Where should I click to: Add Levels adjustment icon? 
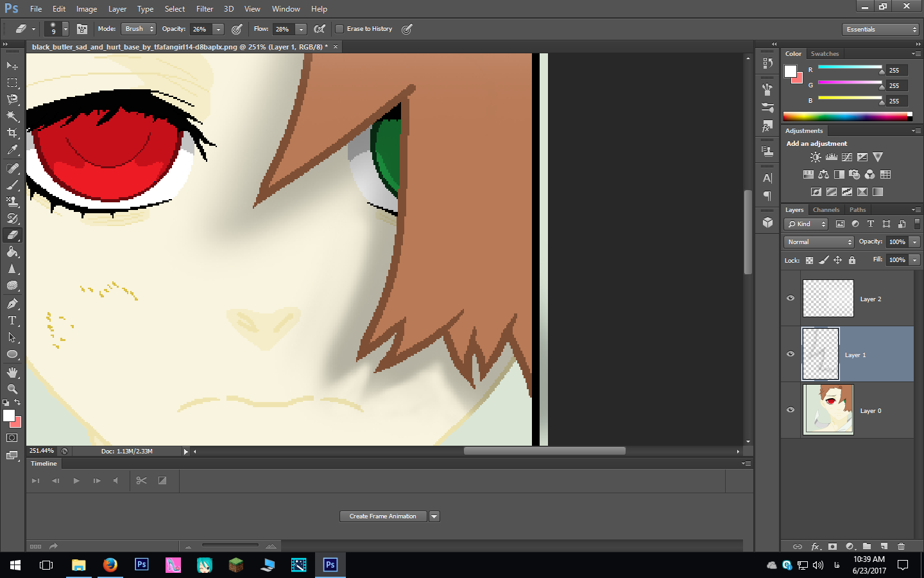pyautogui.click(x=832, y=157)
